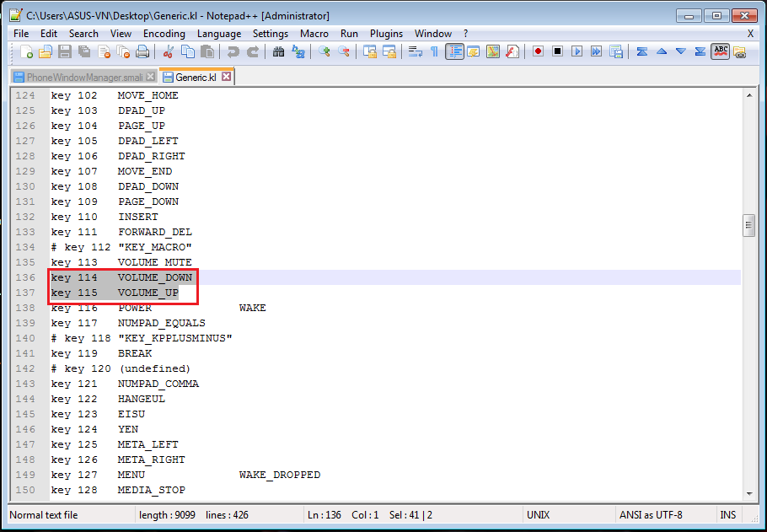Toggle the indent guide button
Viewport: 767px width, 532px height.
point(454,51)
